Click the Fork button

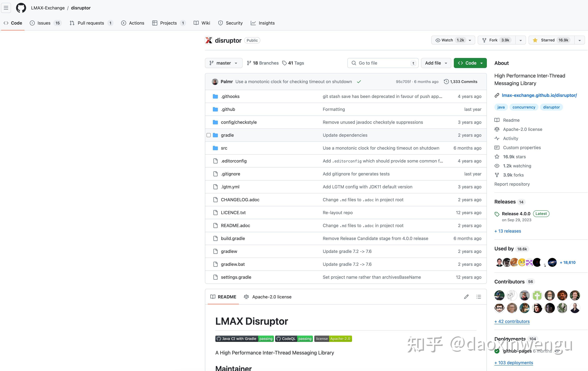497,40
